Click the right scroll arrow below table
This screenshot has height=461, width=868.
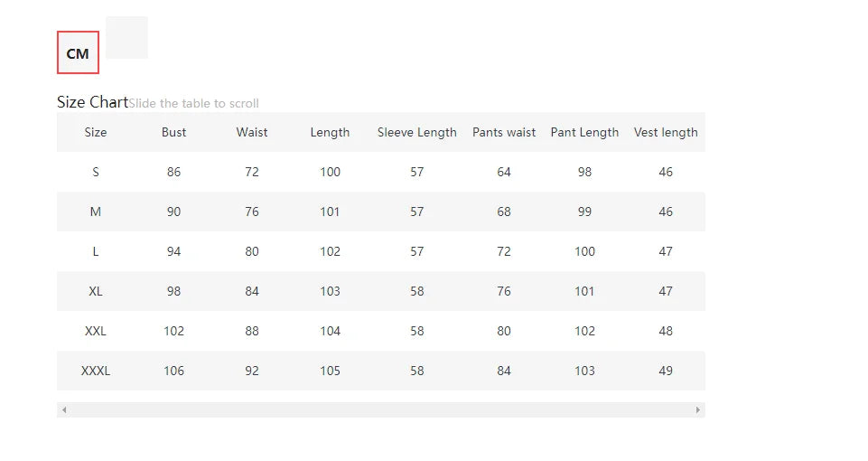(x=697, y=410)
